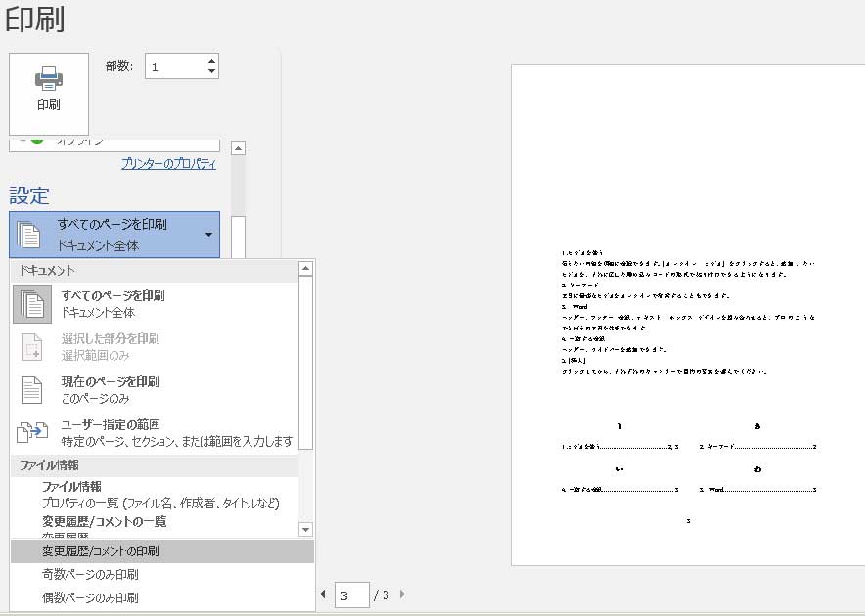The height and width of the screenshot is (616, 865).
Task: Select 変更履歴/コメントの一覧 menu entry
Action: (x=104, y=522)
